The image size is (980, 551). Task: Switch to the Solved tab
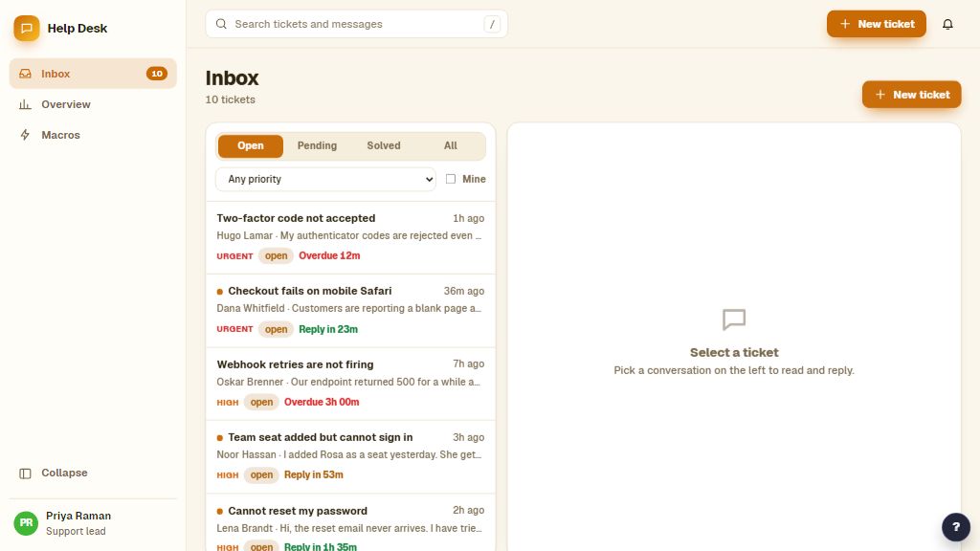pyautogui.click(x=384, y=145)
